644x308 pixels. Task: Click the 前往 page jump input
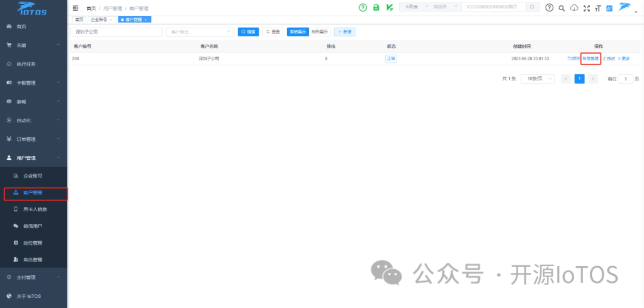pos(626,79)
